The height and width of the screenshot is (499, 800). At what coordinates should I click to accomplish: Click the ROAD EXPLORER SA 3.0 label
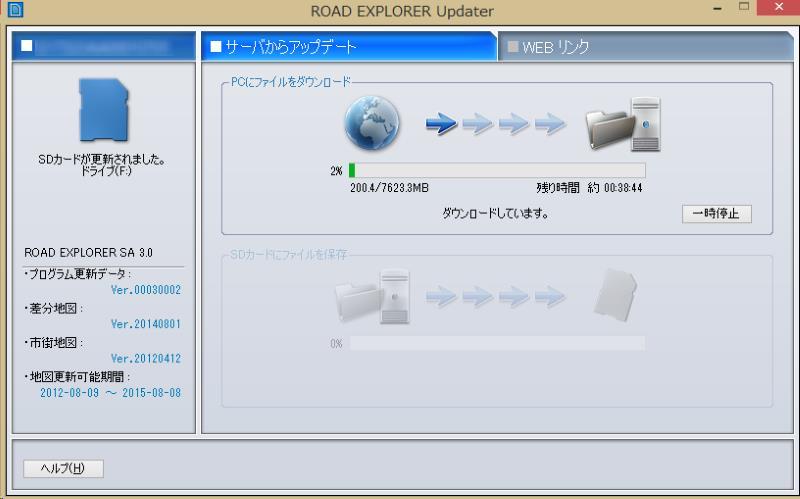(88, 253)
